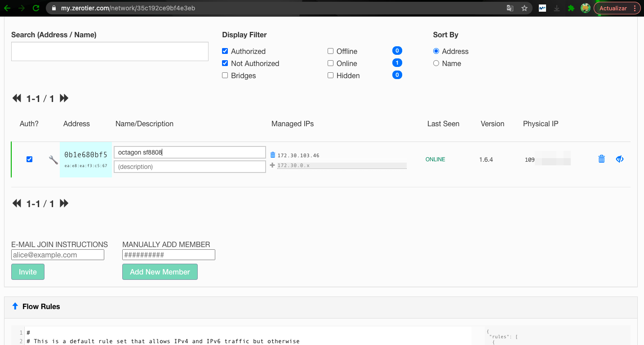Click the wrench settings icon for member 0b1e680bf5
Viewport: 644px width, 345px height.
[x=53, y=159]
